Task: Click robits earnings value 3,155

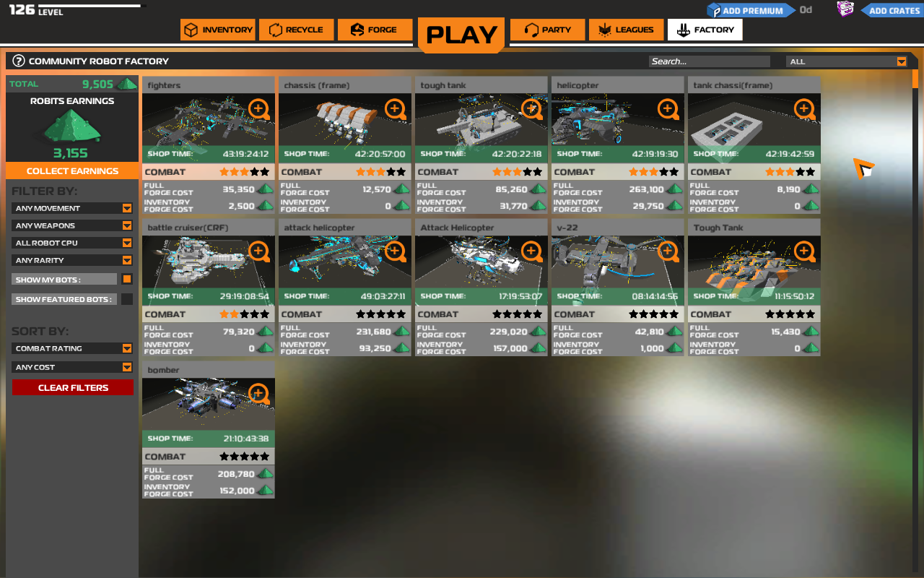Action: click(71, 153)
